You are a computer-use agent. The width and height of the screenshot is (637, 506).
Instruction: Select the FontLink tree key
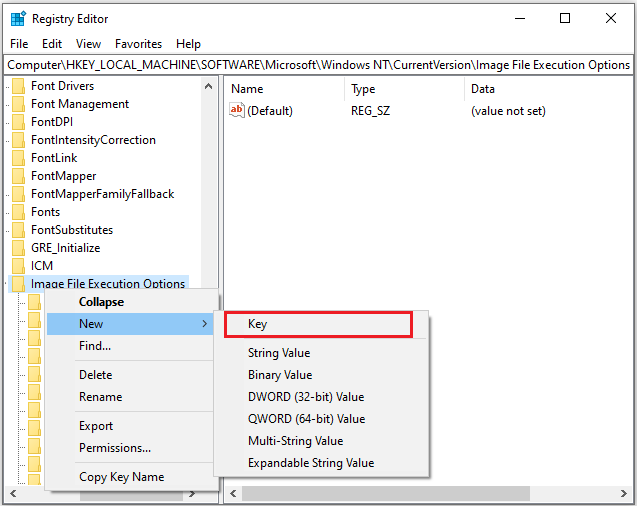point(54,158)
